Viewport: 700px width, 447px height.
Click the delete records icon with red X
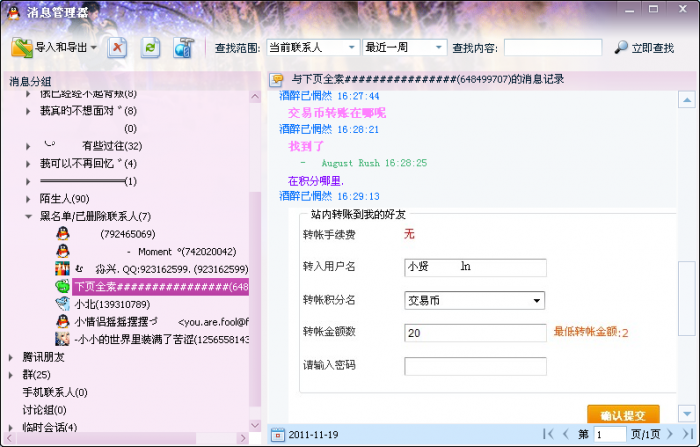[x=117, y=47]
